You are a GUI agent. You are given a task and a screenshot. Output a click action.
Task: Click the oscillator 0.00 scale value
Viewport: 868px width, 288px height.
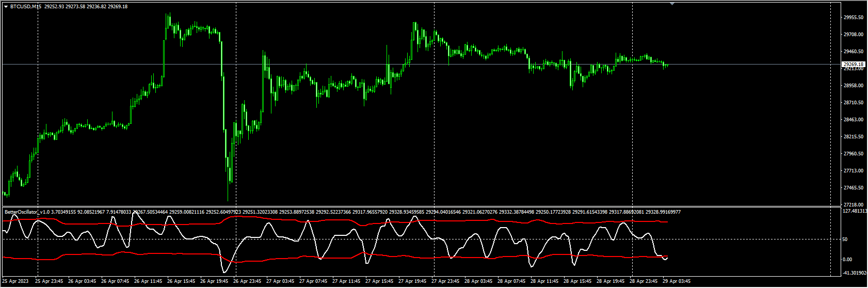(x=847, y=259)
